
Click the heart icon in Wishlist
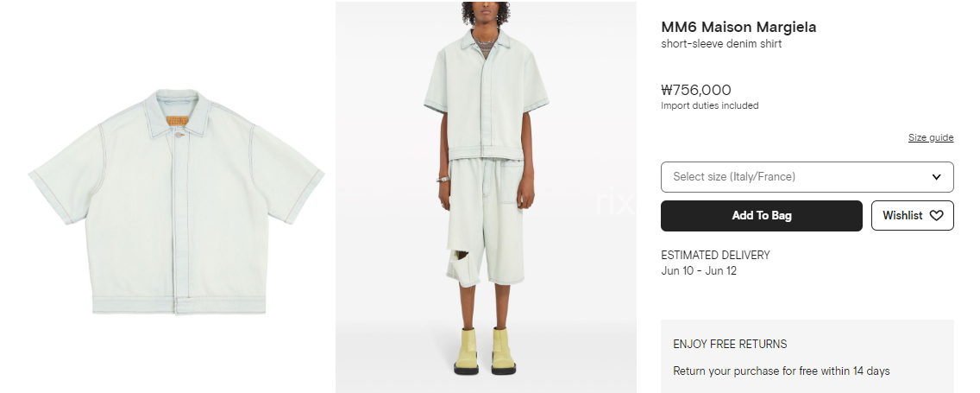(936, 215)
